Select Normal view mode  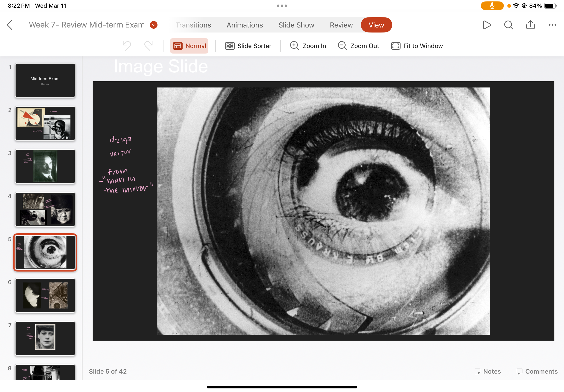point(189,46)
